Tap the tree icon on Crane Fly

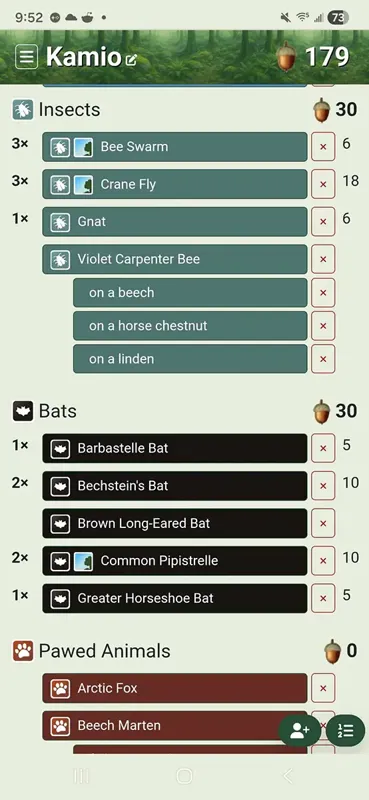(83, 184)
